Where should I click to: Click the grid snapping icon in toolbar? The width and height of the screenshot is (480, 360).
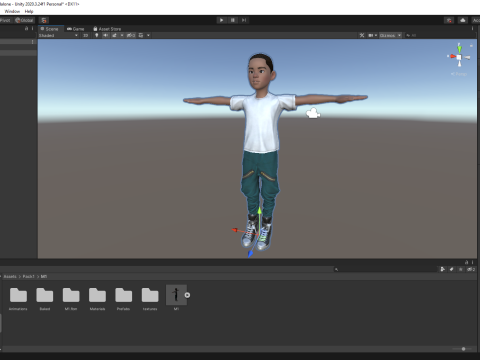[44, 20]
